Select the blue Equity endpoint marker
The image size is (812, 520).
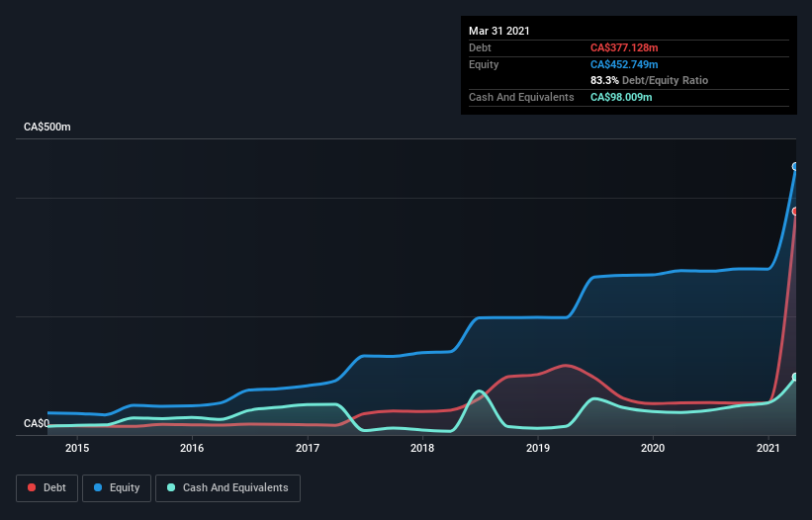[x=795, y=167]
